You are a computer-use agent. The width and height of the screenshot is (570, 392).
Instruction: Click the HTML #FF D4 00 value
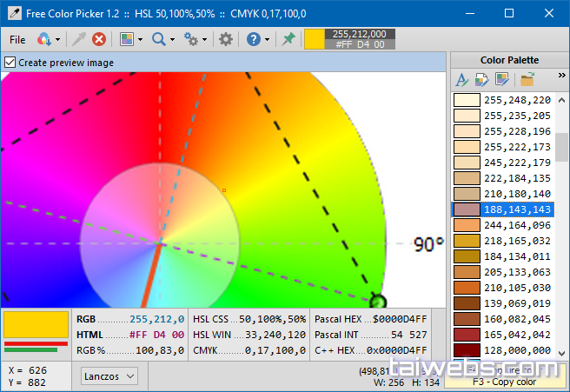coord(156,334)
